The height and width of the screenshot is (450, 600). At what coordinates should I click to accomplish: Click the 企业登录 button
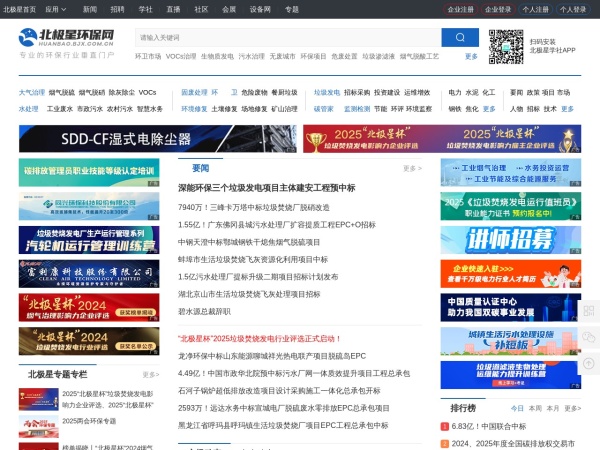[x=498, y=9]
